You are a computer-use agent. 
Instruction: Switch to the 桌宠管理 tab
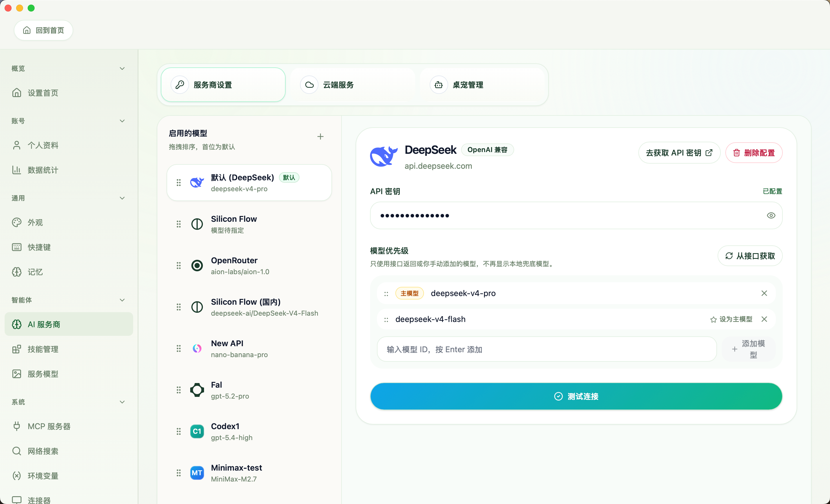click(x=482, y=85)
